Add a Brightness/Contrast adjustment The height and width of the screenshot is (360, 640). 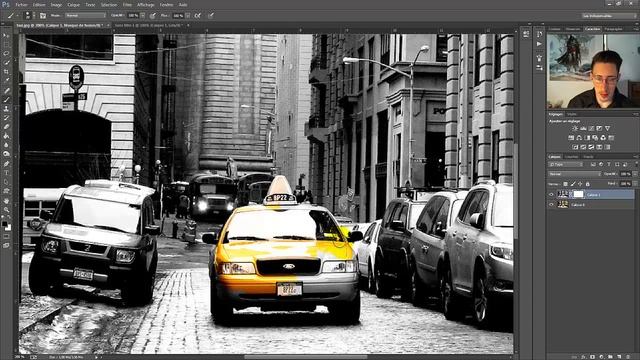coord(575,129)
